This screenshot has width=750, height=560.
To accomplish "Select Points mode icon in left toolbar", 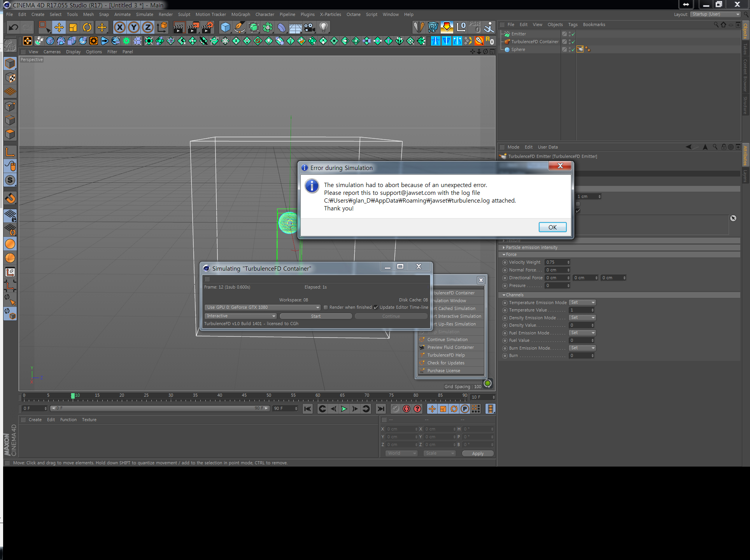I will pos(10,106).
